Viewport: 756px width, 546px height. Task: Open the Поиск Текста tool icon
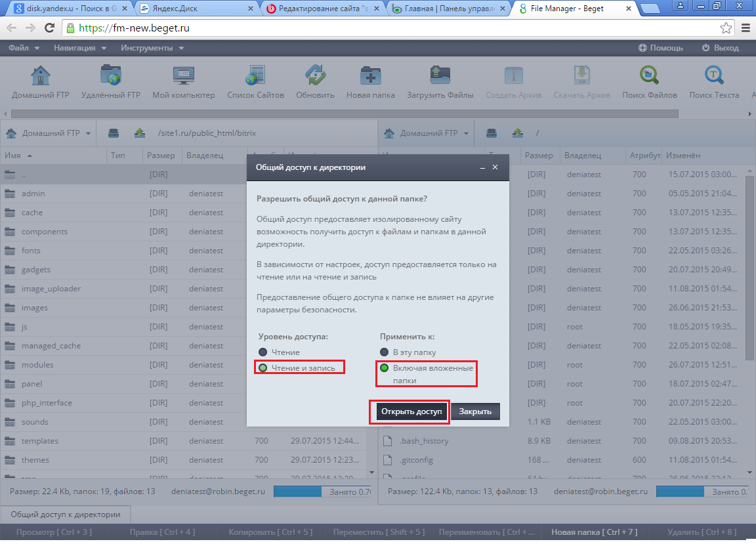[714, 75]
